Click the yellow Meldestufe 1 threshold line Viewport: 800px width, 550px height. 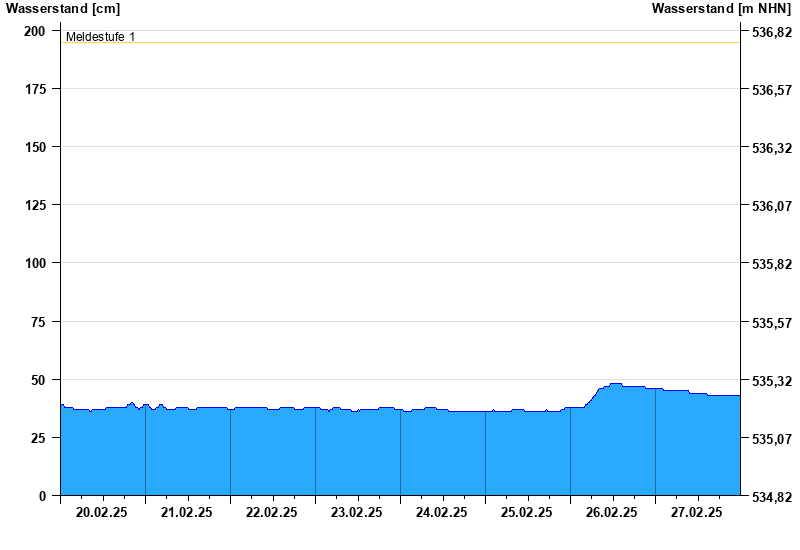pos(400,43)
